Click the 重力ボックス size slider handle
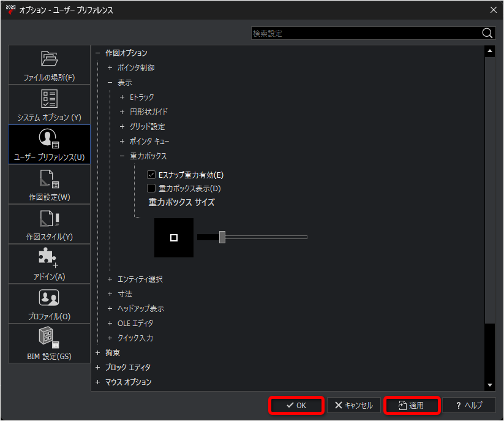504x421 pixels. click(x=222, y=237)
